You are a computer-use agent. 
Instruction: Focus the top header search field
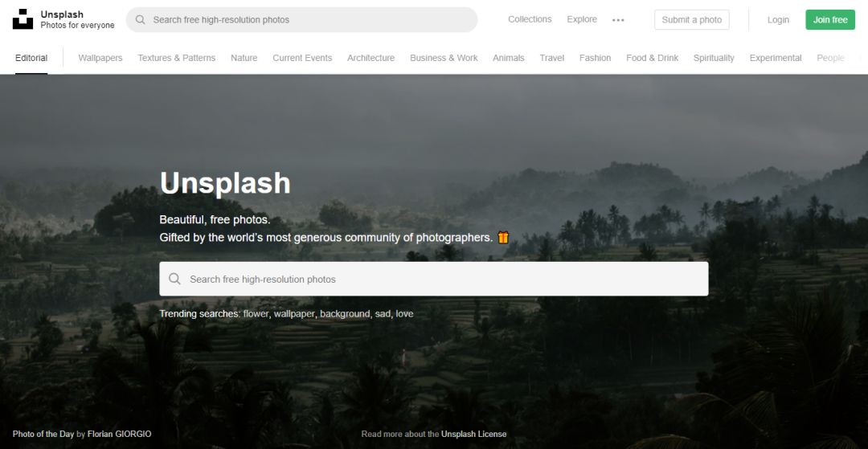(301, 20)
